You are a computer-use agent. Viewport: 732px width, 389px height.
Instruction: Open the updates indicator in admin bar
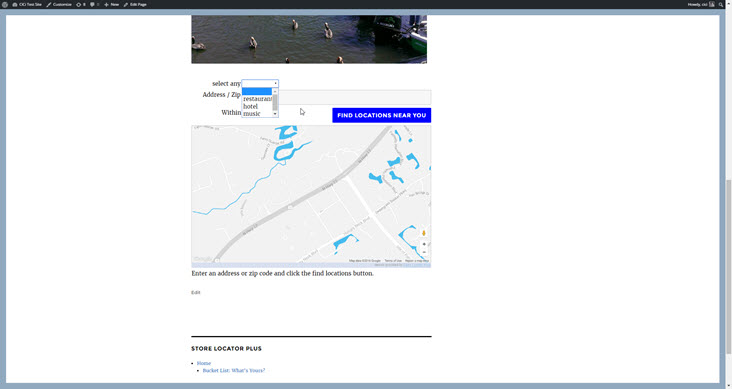click(x=81, y=4)
